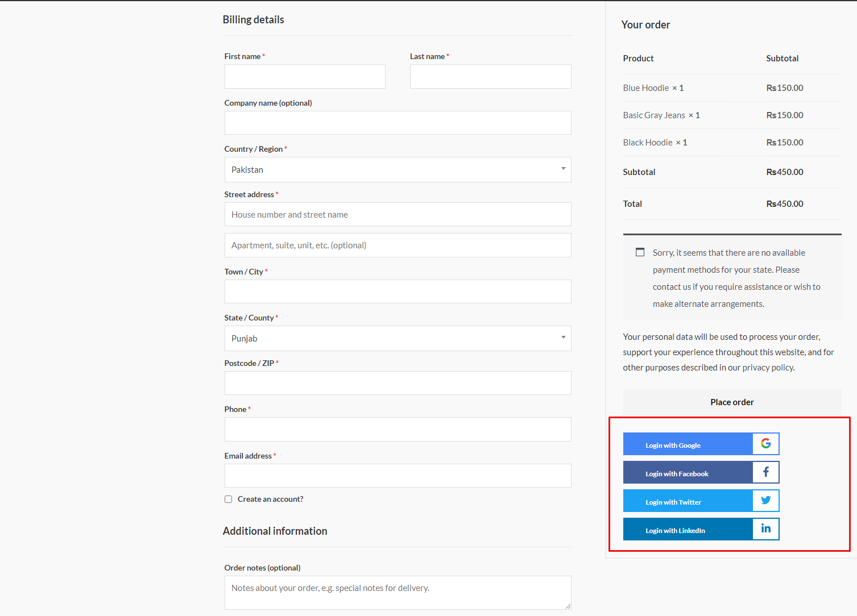Click the Black Hoodie product row
The width and height of the screenshot is (857, 616).
(732, 143)
